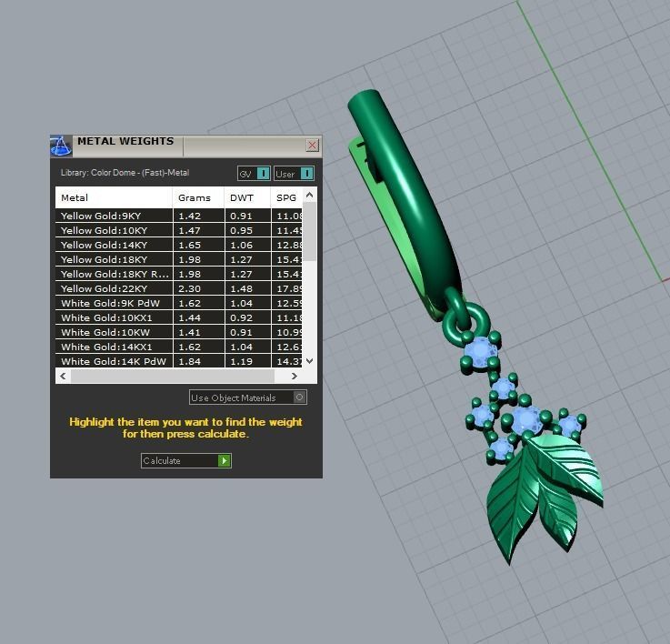Click the 1.48 DWT value
This screenshot has height=644, width=670.
[x=242, y=288]
